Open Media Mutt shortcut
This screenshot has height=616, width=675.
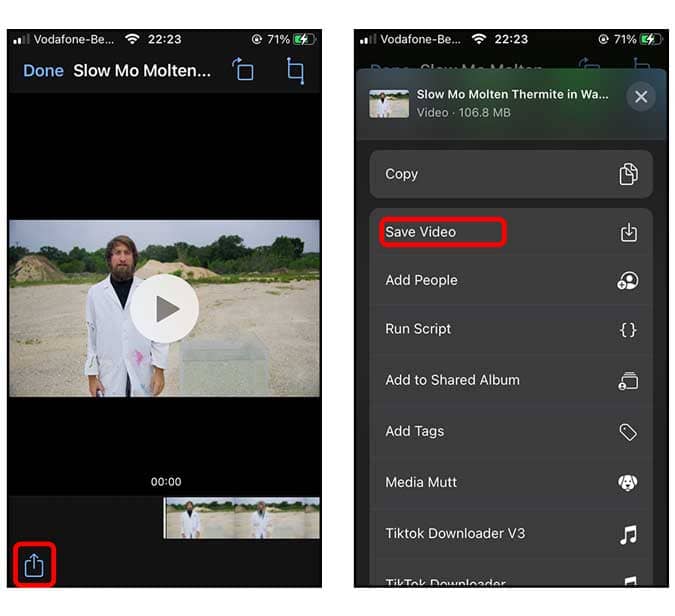click(x=511, y=483)
